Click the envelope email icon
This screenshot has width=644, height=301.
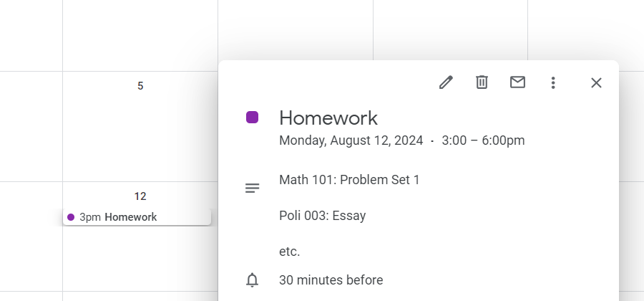click(x=517, y=82)
